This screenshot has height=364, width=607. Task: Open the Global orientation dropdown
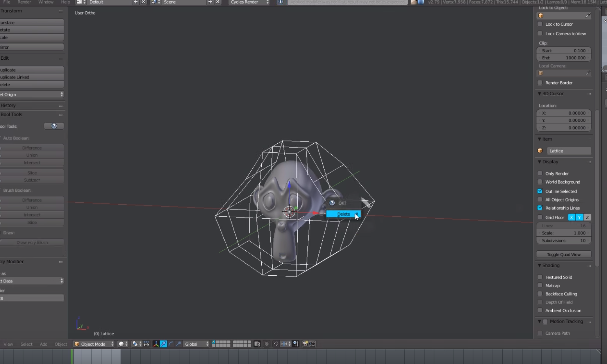pos(196,344)
